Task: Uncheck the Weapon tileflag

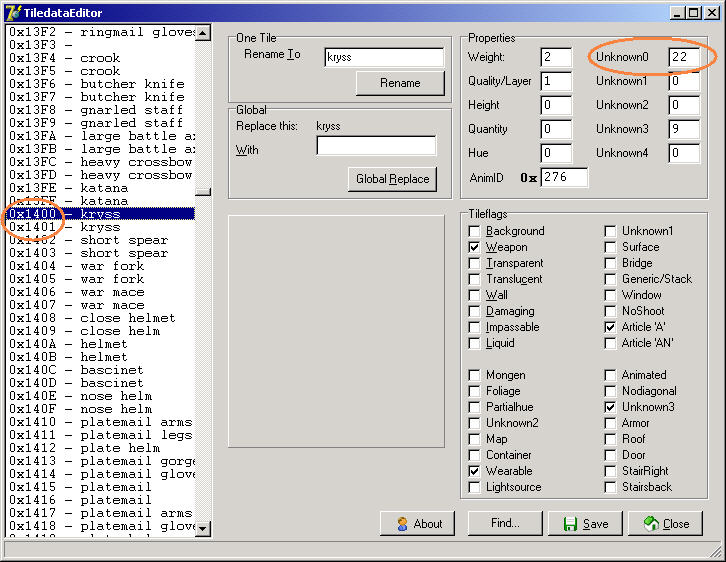Action: [x=474, y=247]
